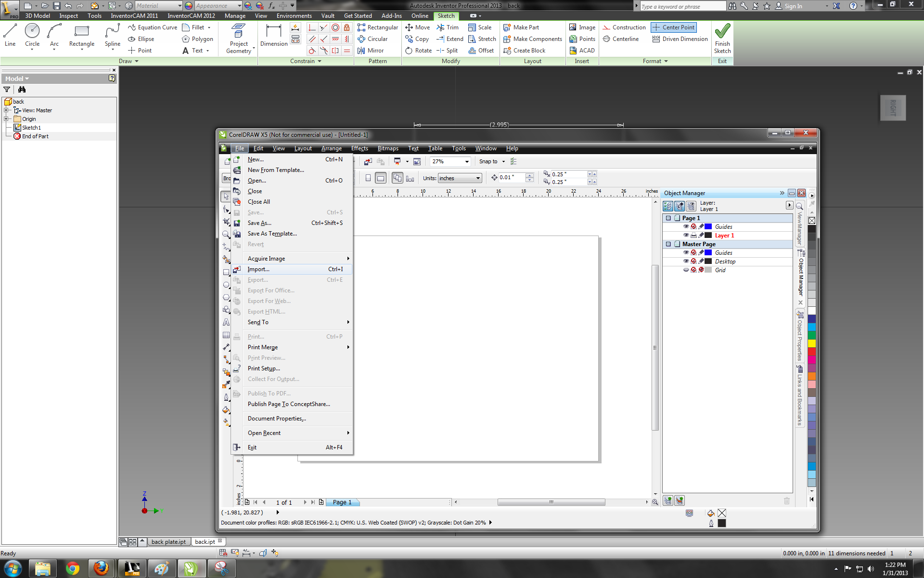Screen dimensions: 924x578
Task: Open the Draw panel dropdown arrow
Action: coord(137,61)
